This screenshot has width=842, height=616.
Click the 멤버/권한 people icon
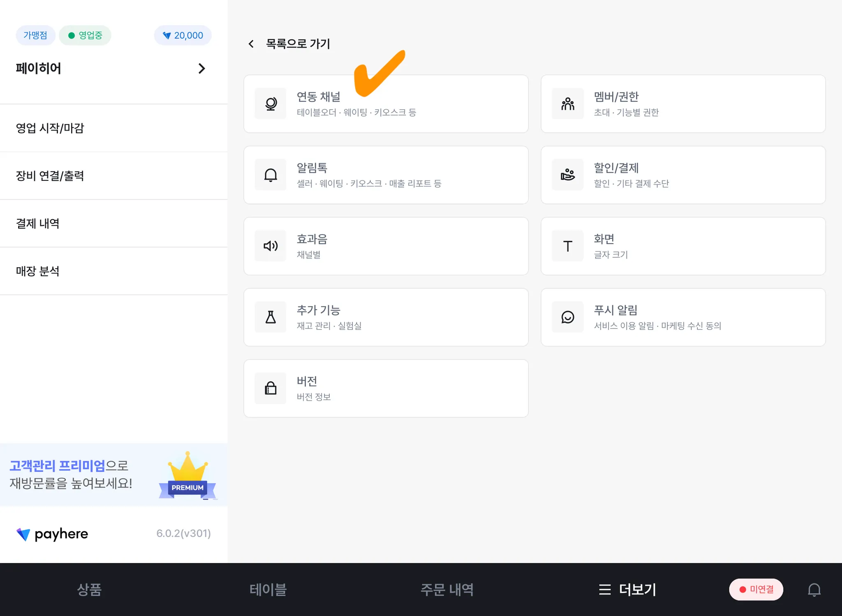point(567,104)
